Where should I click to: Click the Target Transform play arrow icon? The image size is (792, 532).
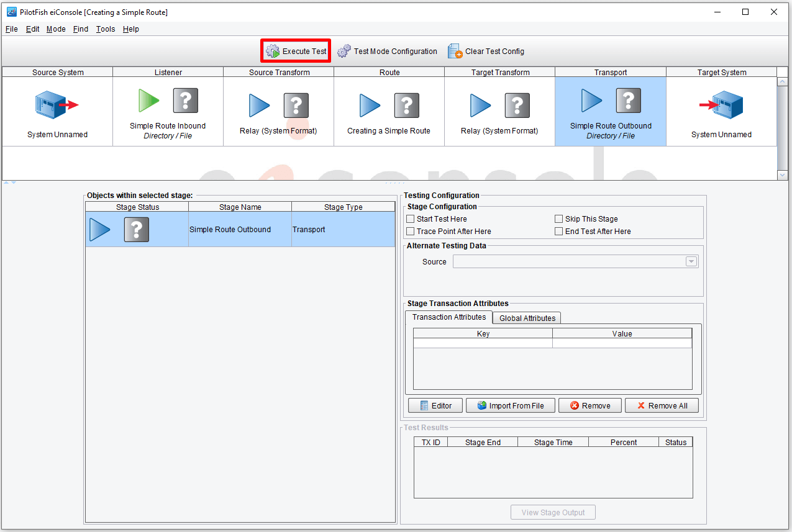[481, 106]
